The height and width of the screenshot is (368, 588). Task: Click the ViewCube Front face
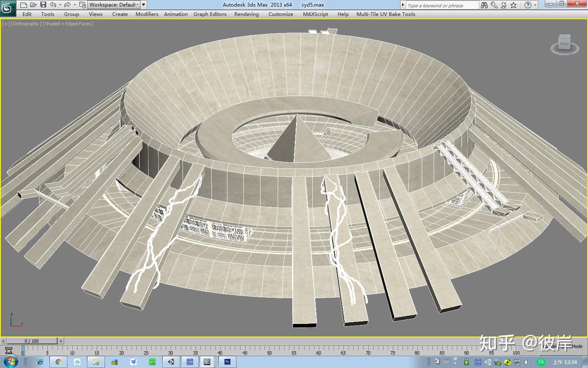pos(564,43)
